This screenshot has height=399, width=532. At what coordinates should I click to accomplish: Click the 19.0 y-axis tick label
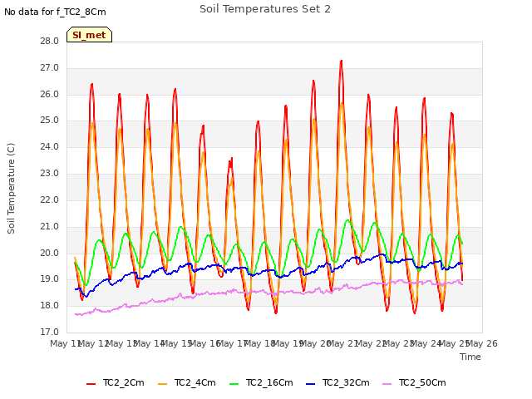tap(50, 279)
